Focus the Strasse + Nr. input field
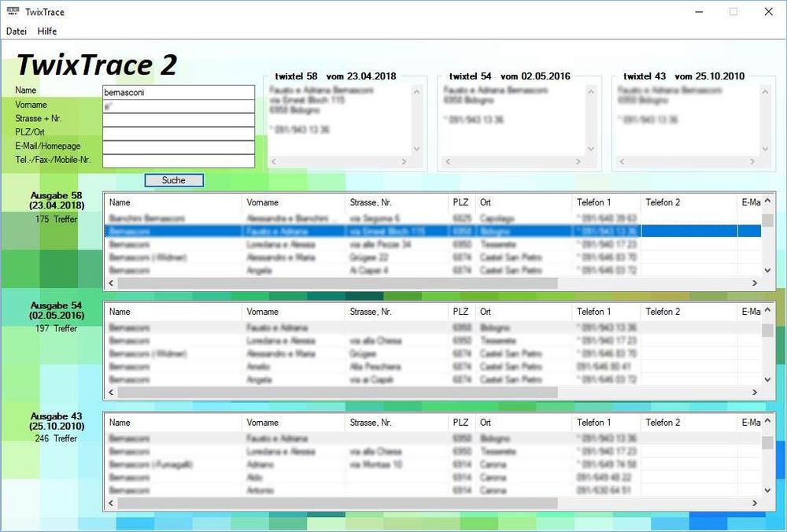 point(179,120)
